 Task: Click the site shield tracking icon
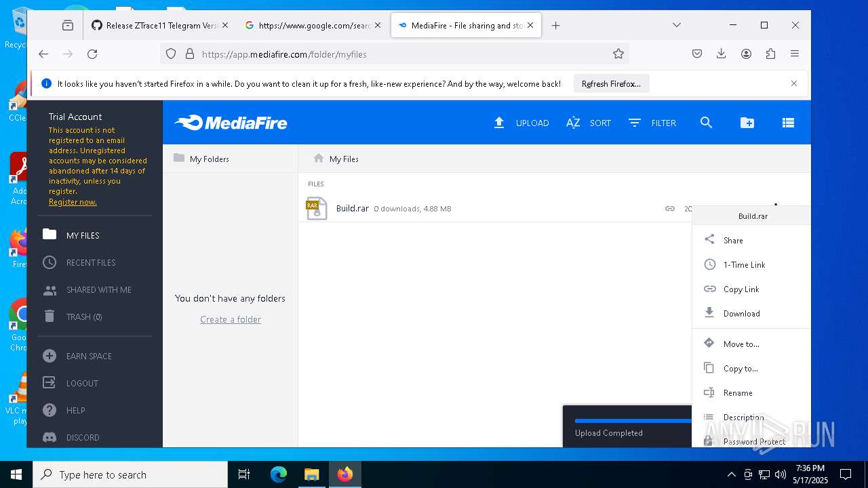coord(171,54)
